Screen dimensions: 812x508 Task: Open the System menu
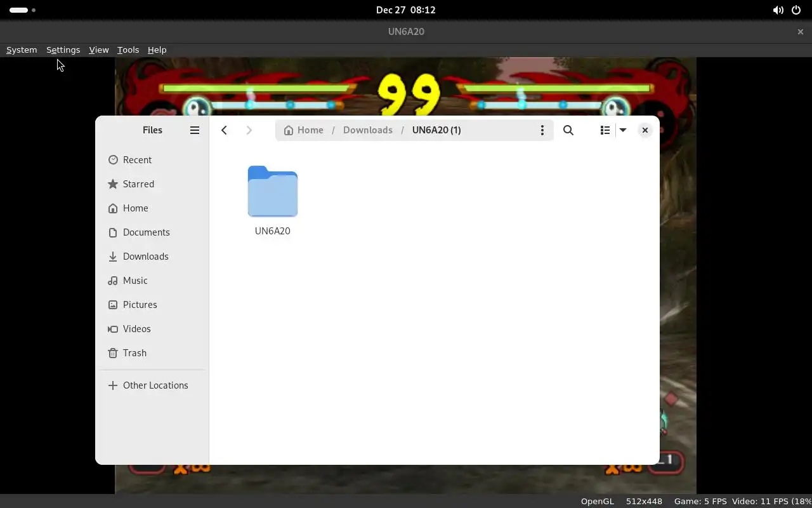(x=22, y=50)
